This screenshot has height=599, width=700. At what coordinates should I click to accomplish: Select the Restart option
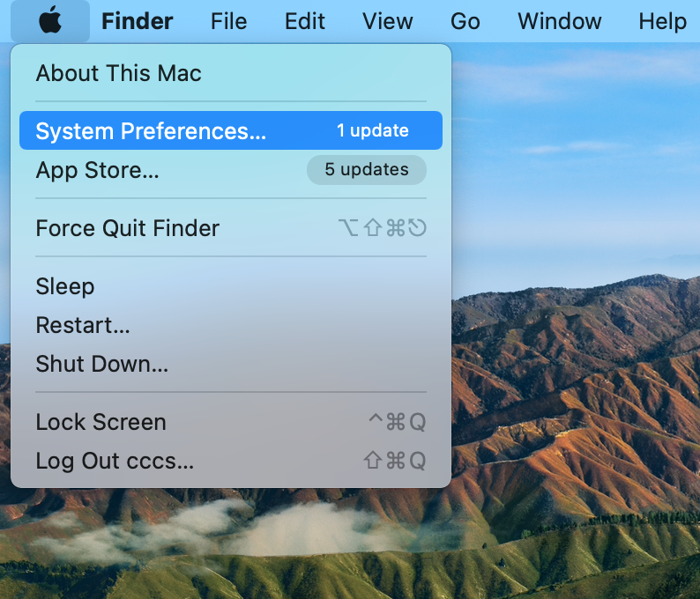tap(82, 325)
